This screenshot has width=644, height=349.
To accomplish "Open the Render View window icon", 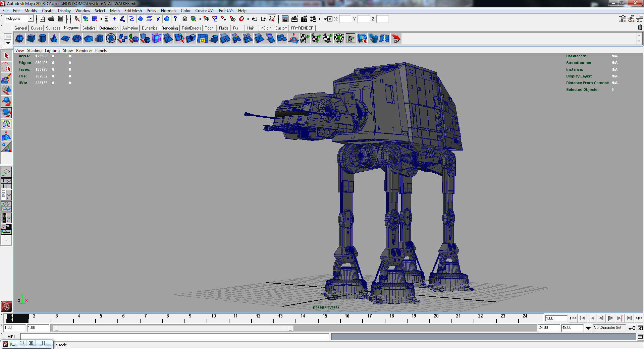I will 285,19.
